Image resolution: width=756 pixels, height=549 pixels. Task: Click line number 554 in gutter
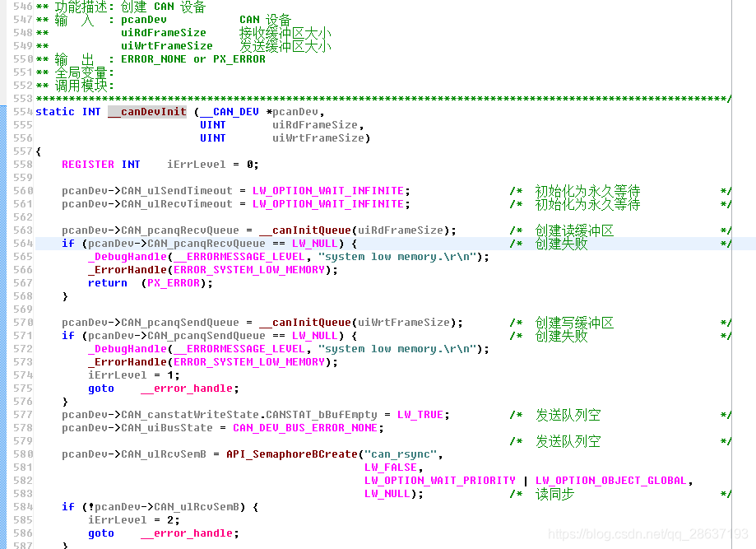(23, 112)
